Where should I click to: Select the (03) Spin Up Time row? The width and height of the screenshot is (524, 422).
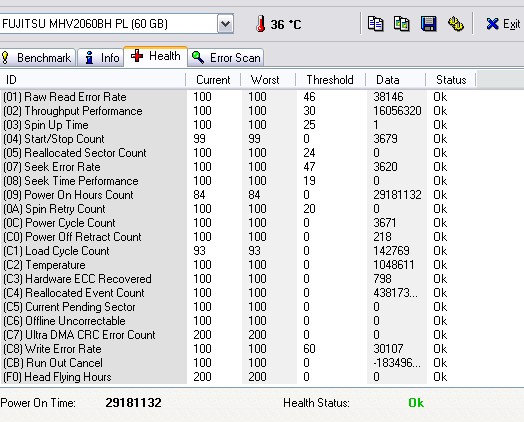click(x=238, y=125)
